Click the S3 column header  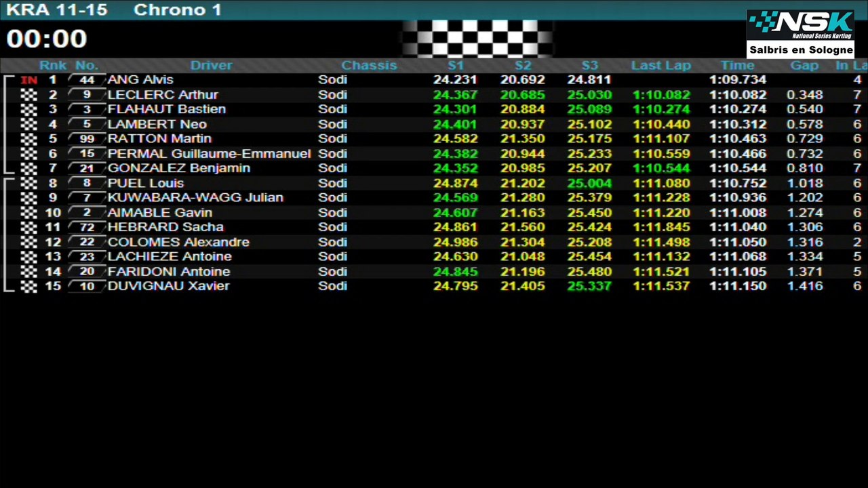pyautogui.click(x=590, y=66)
